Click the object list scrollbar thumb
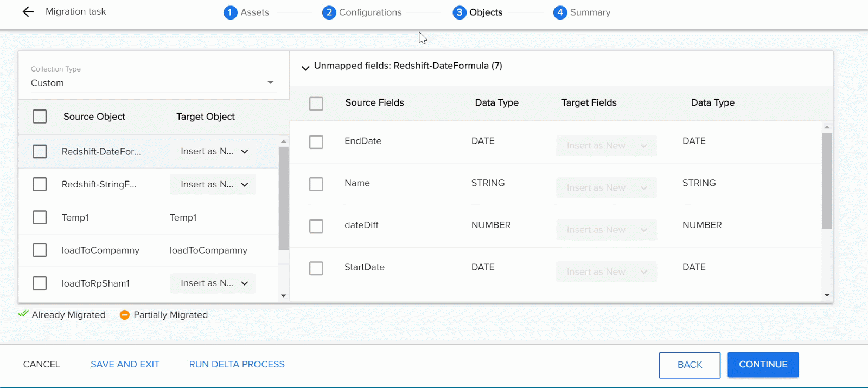 pyautogui.click(x=283, y=198)
